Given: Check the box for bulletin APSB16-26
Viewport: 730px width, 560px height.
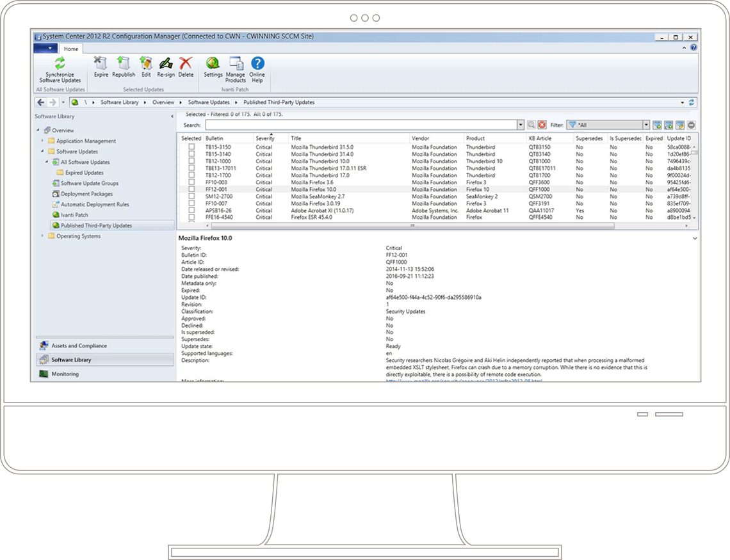Looking at the screenshot, I should point(191,210).
